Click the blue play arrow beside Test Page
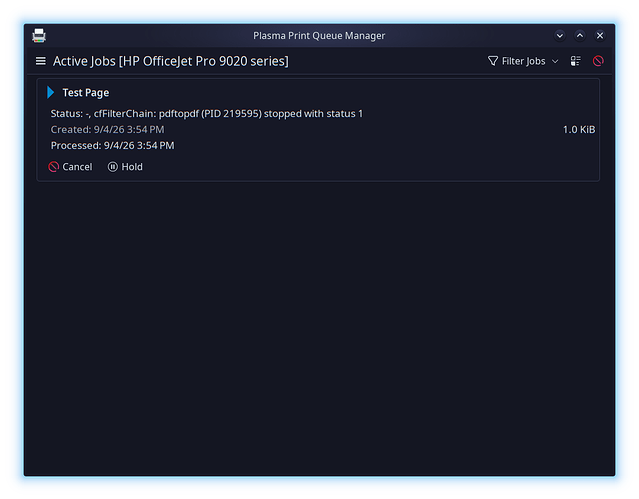This screenshot has width=639, height=499. [x=51, y=93]
